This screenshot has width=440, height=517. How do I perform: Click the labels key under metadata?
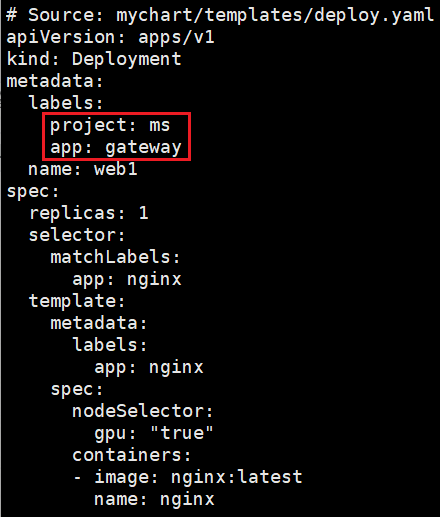tap(66, 103)
